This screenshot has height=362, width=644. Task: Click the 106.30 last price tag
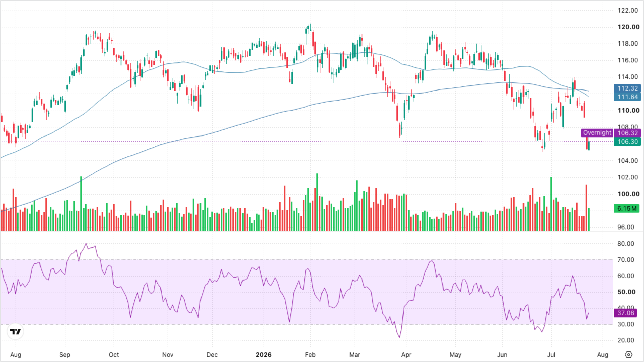click(627, 142)
